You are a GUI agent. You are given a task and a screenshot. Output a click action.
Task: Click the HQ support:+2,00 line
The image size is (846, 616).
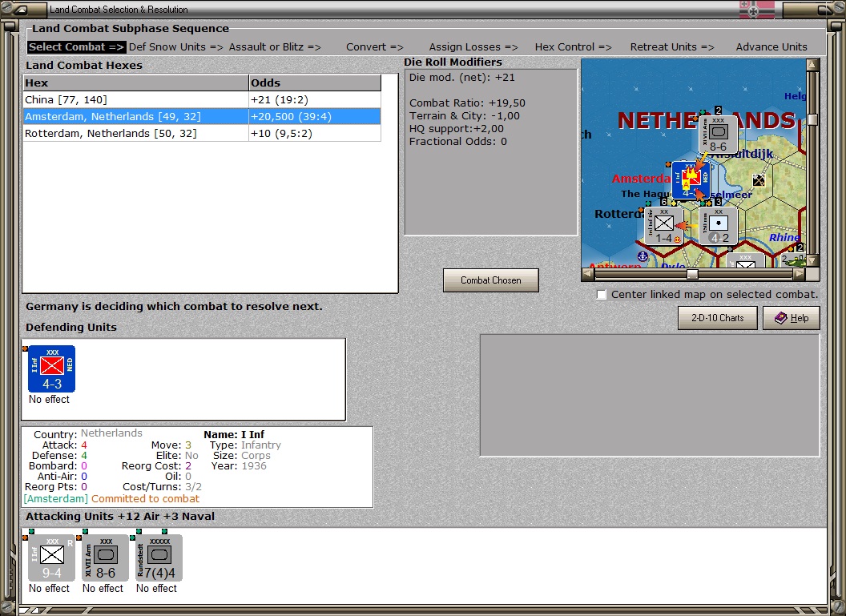pos(456,128)
